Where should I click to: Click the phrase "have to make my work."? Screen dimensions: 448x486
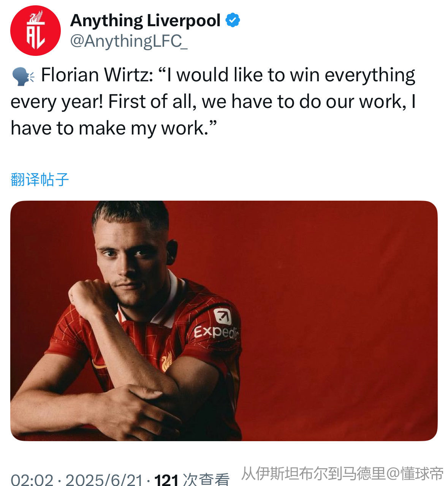(114, 128)
